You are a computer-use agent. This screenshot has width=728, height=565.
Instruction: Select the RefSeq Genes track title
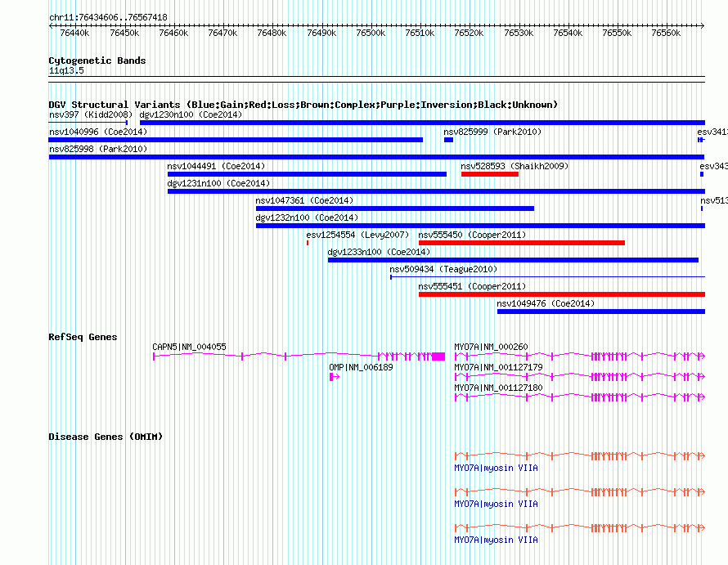pyautogui.click(x=83, y=337)
